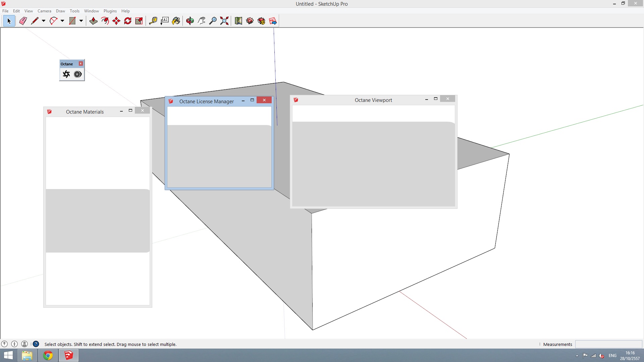Expand the Rectangle shape dropdown arrow

tap(81, 21)
